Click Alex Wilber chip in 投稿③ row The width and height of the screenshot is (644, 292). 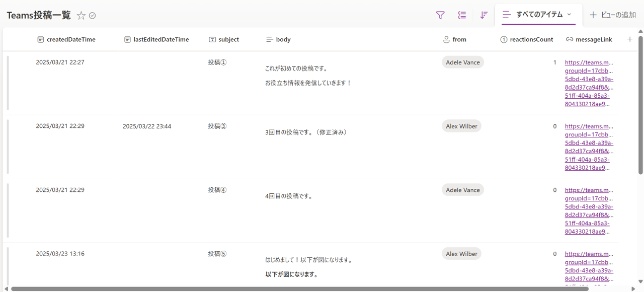coord(461,126)
